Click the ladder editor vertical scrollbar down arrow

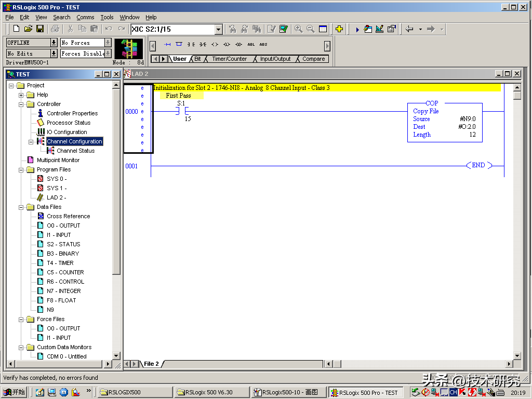point(517,356)
